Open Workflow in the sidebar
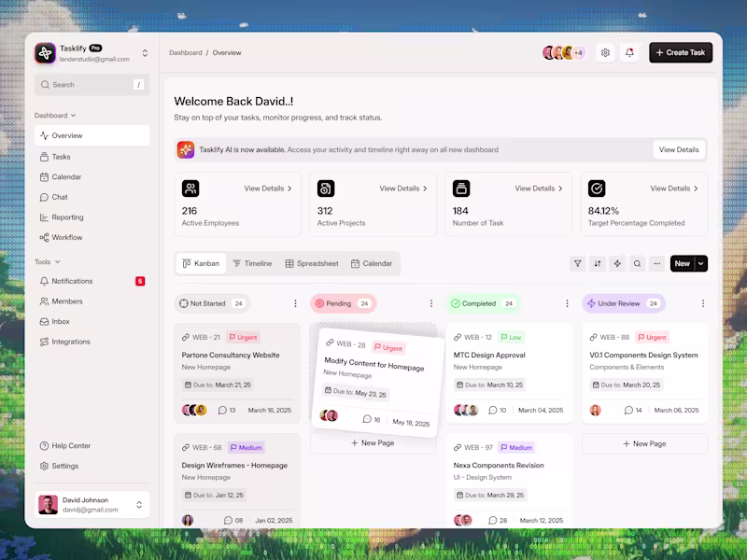 tap(92, 237)
